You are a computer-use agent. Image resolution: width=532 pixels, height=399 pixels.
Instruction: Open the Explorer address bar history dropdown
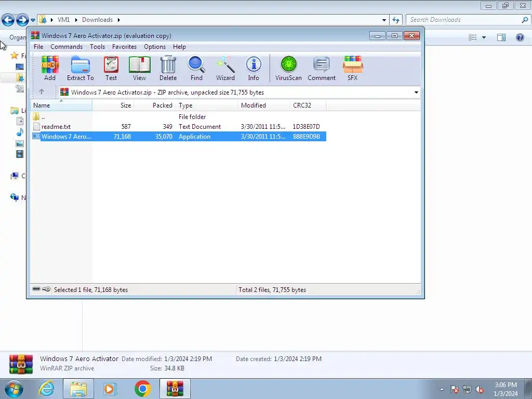384,20
